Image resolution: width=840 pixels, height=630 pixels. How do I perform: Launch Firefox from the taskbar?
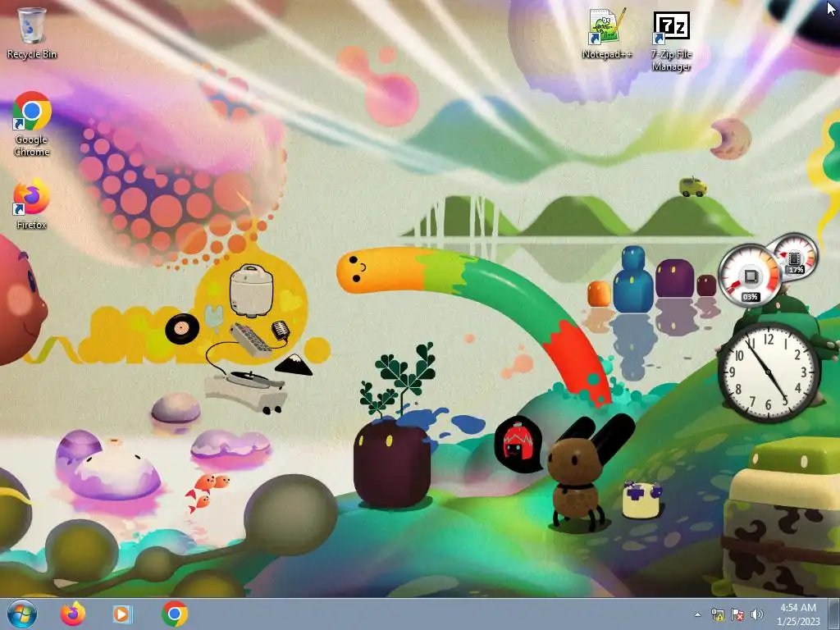[x=73, y=614]
